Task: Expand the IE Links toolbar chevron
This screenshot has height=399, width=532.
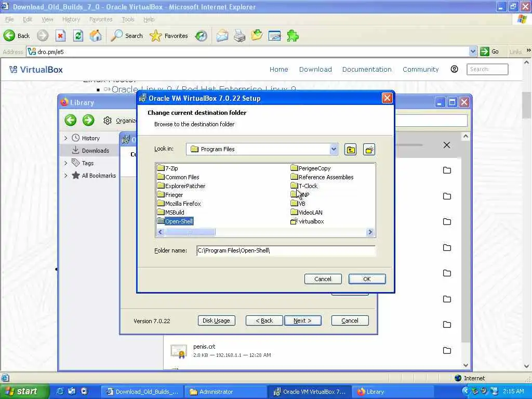Action: pos(528,50)
